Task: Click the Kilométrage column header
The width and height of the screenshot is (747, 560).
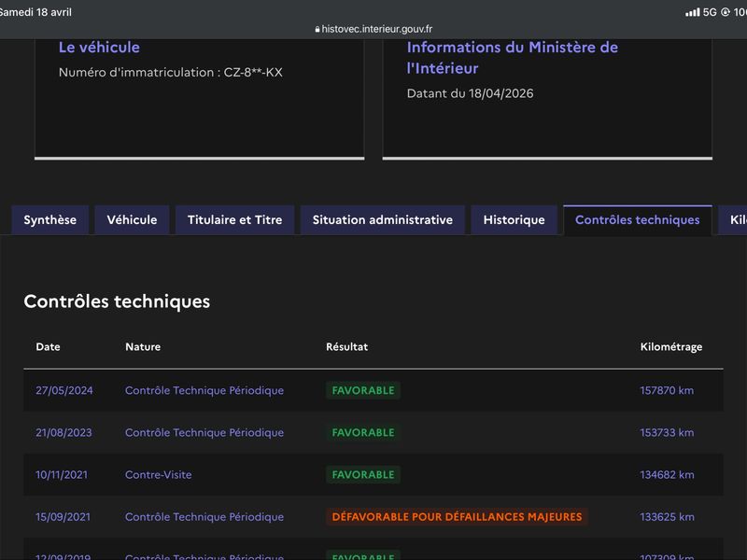Action: [670, 346]
